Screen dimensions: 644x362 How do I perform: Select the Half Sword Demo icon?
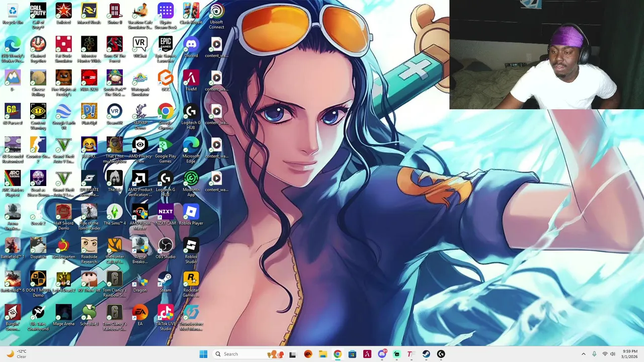tap(63, 218)
